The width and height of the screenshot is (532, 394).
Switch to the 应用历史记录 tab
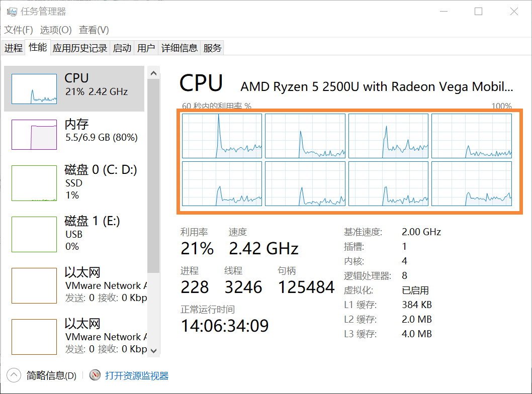tap(80, 48)
